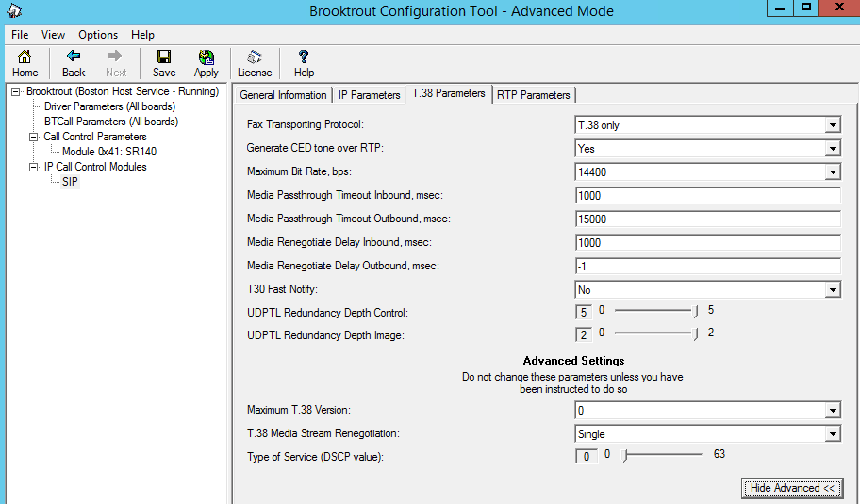The height and width of the screenshot is (504, 860).
Task: Select BTCall Parameters (All boards) tree item
Action: [x=111, y=122]
